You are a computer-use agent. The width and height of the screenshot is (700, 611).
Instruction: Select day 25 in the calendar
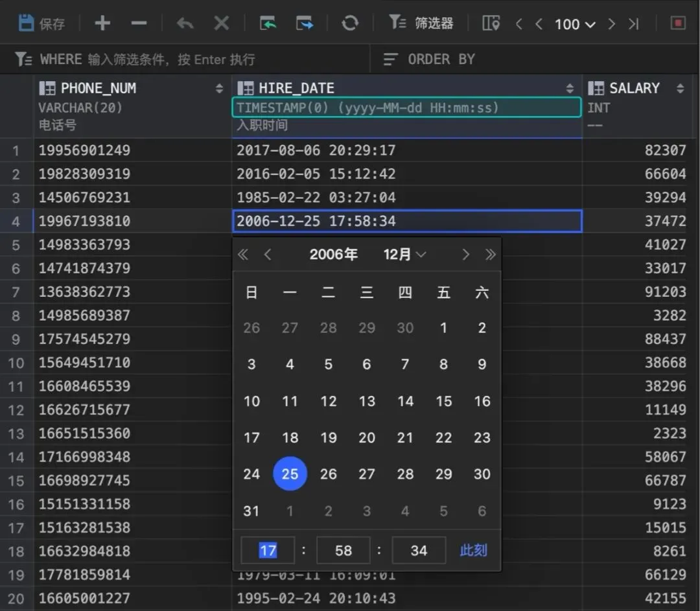tap(290, 474)
